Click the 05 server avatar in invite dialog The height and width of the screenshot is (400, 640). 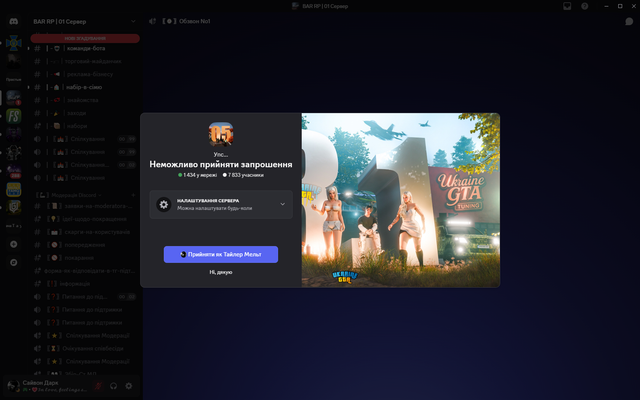221,134
